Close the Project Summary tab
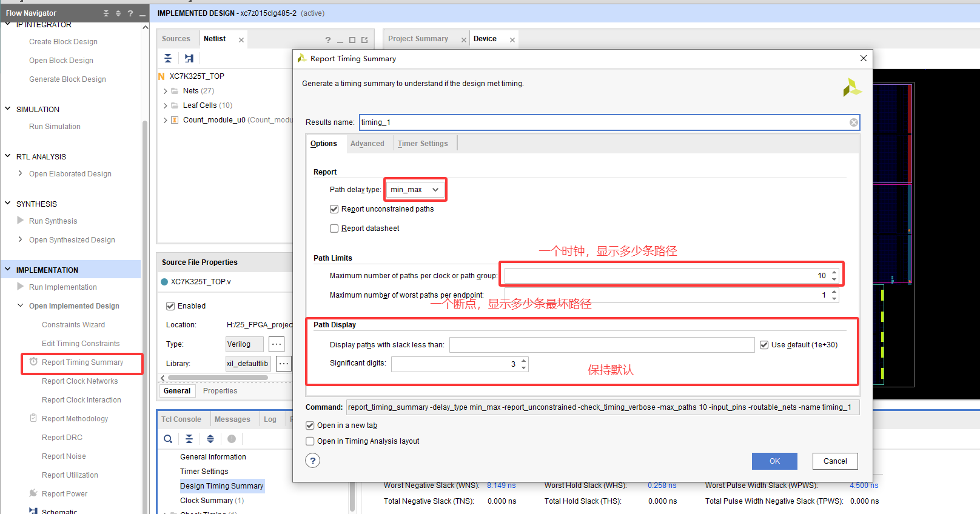 pos(464,40)
